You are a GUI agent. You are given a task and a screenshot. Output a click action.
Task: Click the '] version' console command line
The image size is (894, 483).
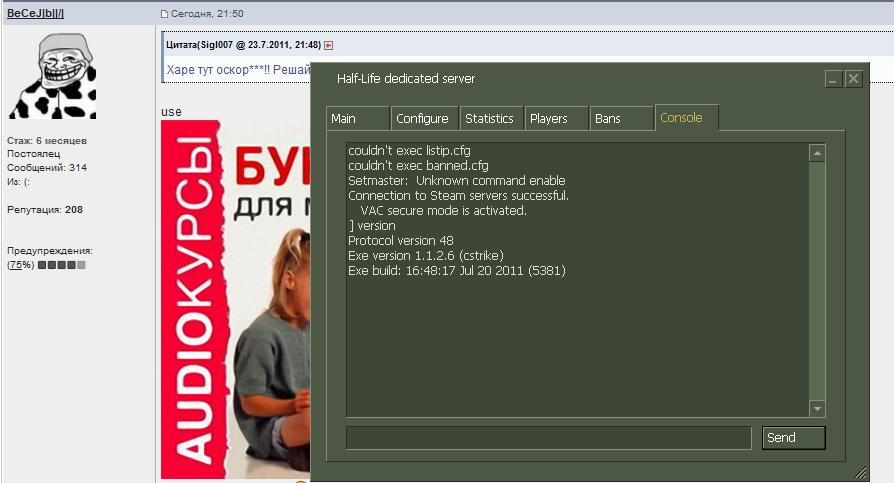372,226
